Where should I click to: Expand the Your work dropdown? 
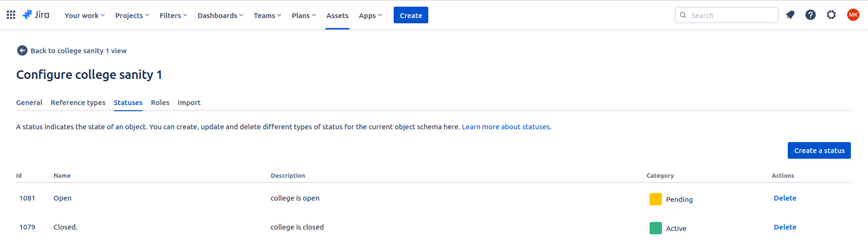pos(85,16)
